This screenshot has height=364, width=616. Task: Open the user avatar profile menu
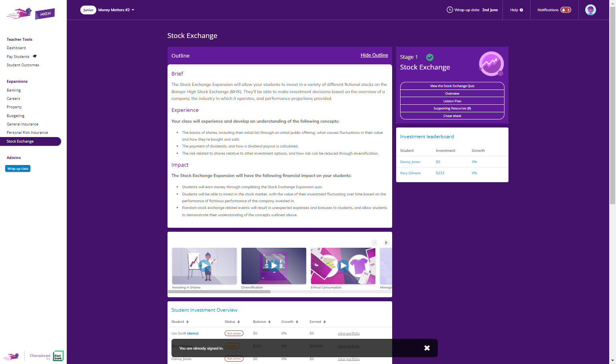tap(590, 10)
